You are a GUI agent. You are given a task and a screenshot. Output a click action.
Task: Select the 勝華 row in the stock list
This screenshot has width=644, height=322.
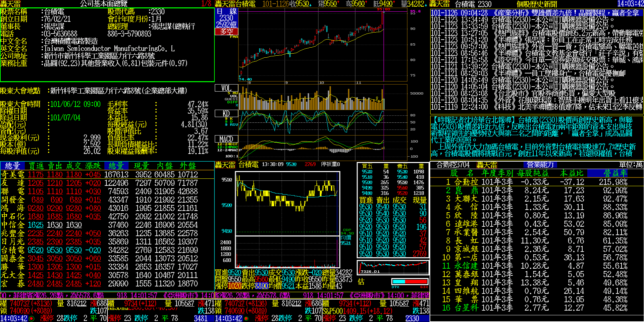tap(107, 267)
